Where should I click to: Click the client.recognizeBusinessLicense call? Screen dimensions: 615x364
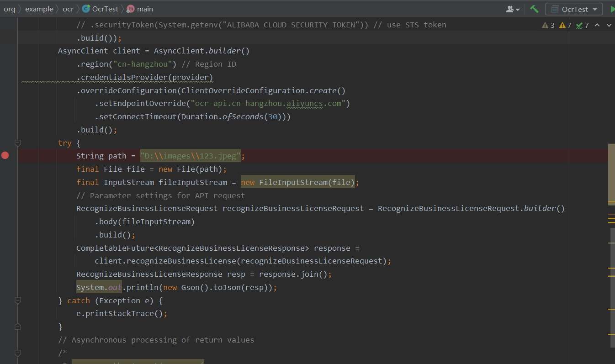243,261
